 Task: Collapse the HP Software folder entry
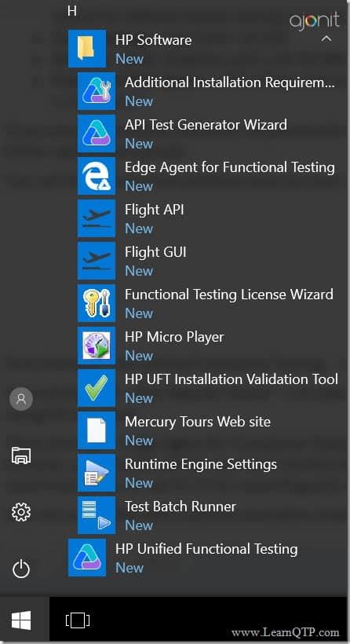point(205,49)
